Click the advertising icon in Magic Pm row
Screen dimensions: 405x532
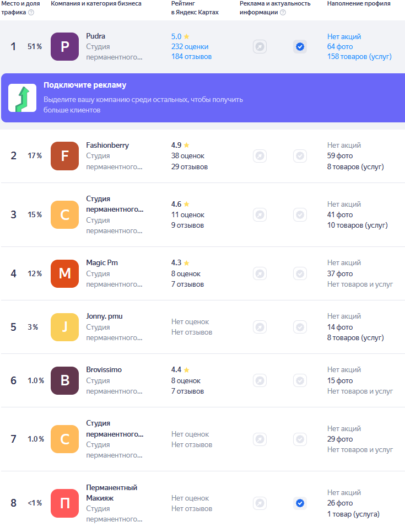[x=260, y=273]
